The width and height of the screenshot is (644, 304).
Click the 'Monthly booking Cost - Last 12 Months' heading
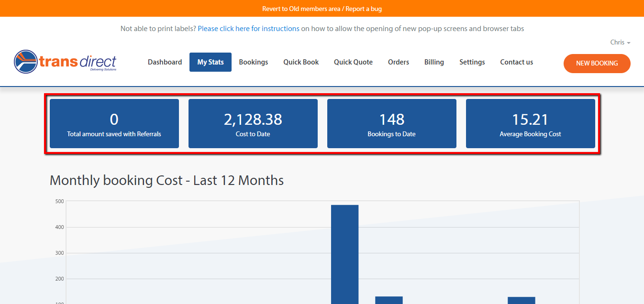pos(167,180)
